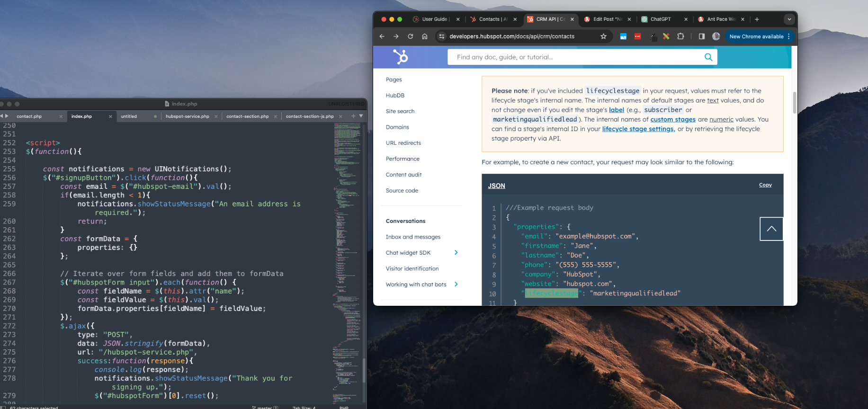Viewport: 868px width, 409px height.
Task: Close the Contacts browser tab
Action: (x=515, y=19)
